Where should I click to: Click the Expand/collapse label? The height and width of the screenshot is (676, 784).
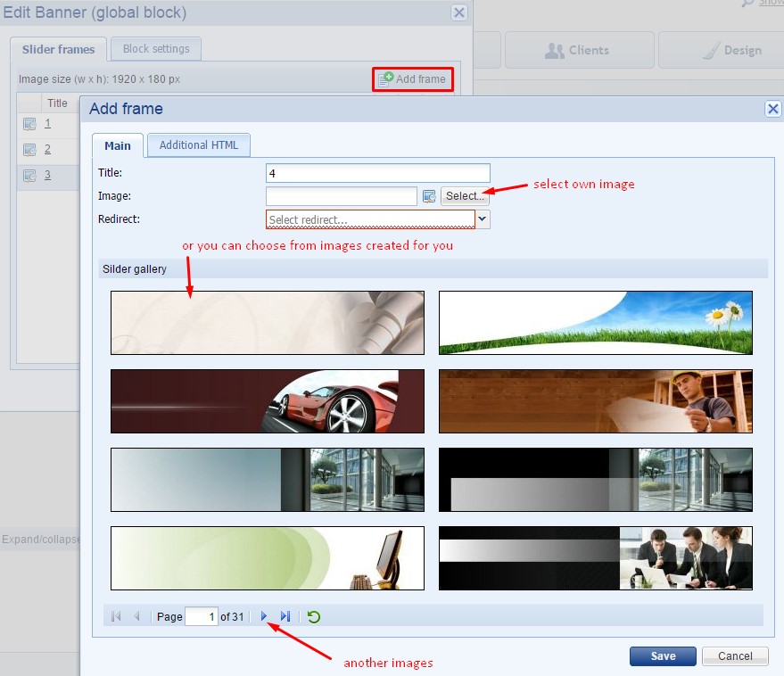click(40, 539)
